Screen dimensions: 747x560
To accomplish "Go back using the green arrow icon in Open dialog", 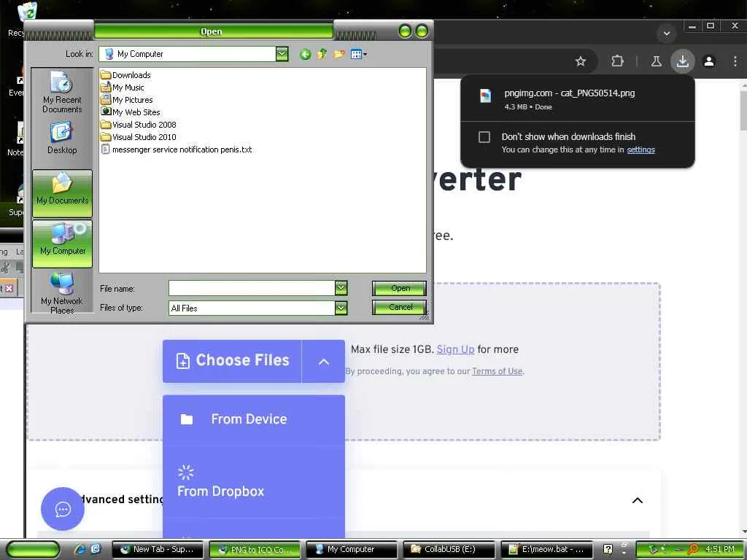I will click(306, 54).
